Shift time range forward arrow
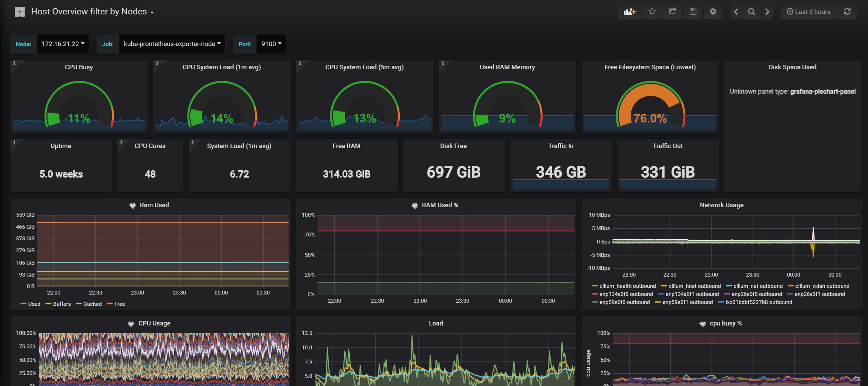Viewport: 868px width, 386px height. [x=767, y=12]
